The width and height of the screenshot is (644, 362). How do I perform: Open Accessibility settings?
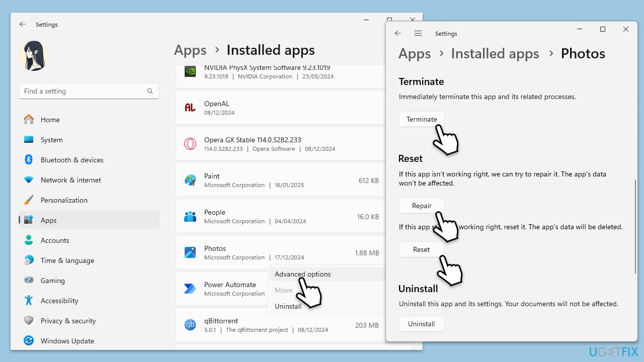pos(89,301)
